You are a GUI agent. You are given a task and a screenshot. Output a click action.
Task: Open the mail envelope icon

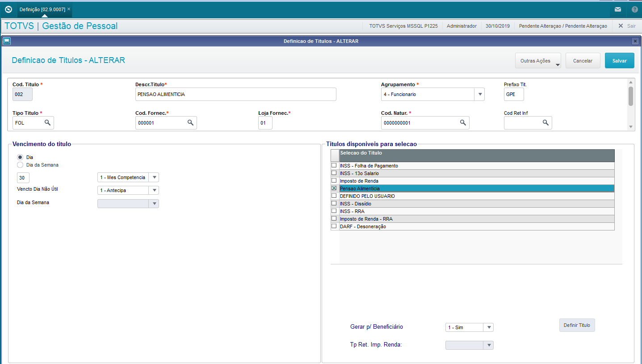[x=617, y=9]
